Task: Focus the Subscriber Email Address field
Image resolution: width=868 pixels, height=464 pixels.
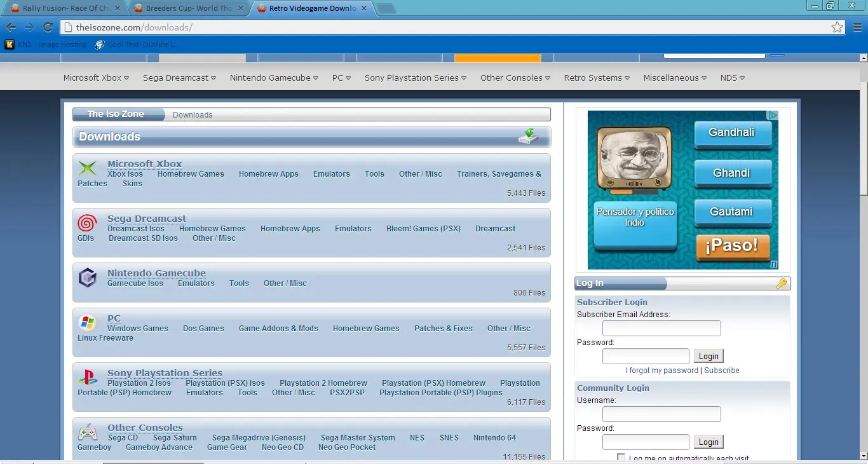Action: click(661, 328)
